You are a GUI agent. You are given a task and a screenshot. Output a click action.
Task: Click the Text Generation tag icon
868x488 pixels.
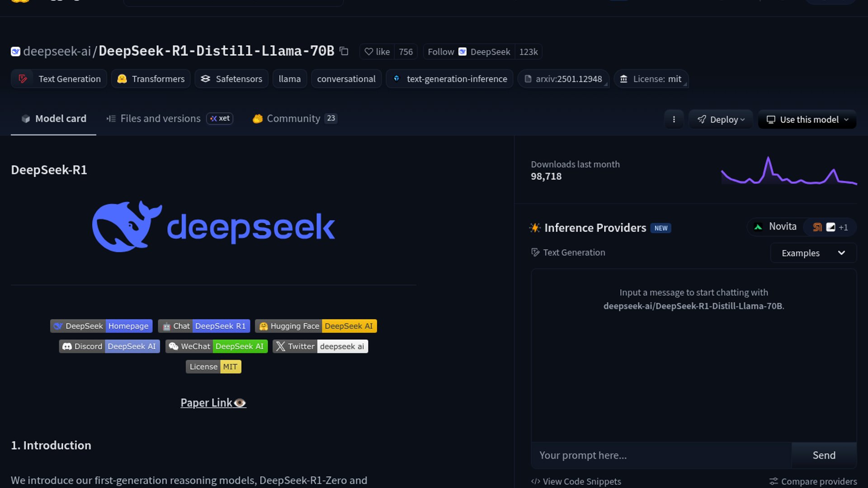tap(23, 79)
